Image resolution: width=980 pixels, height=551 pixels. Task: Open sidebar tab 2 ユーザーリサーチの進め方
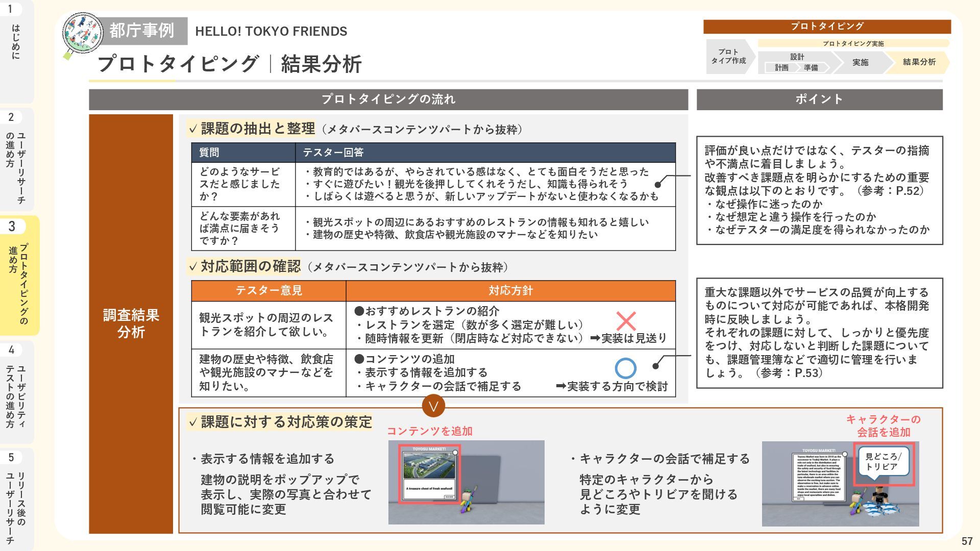(16, 159)
